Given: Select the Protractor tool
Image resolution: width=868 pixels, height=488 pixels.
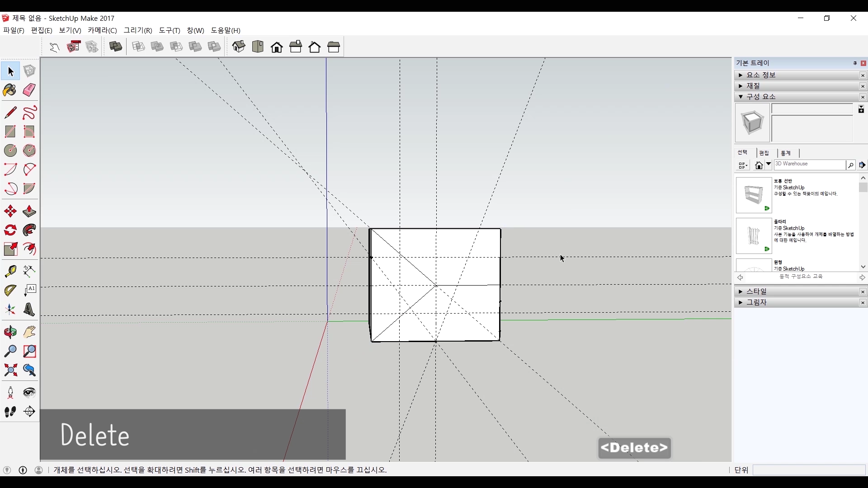Looking at the screenshot, I should coord(10,290).
